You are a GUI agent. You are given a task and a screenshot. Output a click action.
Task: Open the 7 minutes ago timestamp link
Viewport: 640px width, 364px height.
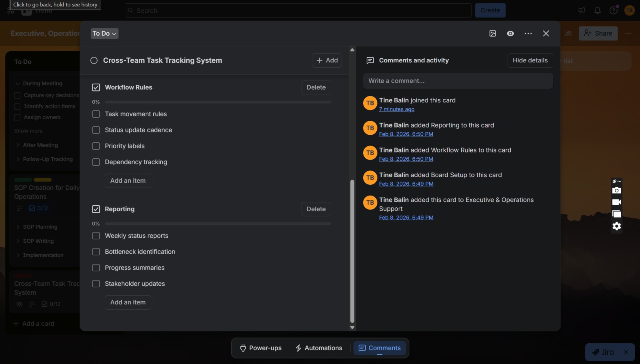[x=397, y=109]
